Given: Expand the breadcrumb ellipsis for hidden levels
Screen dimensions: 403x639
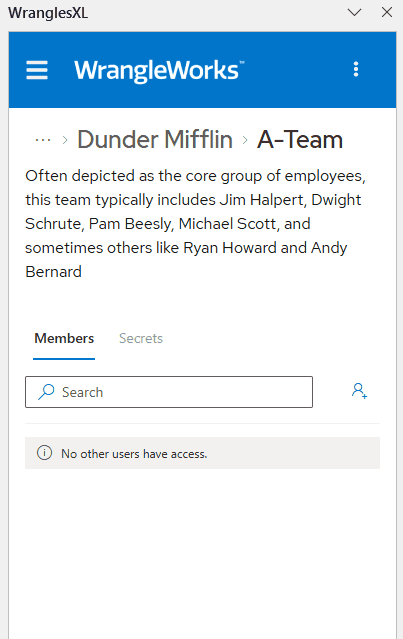Looking at the screenshot, I should tap(43, 141).
